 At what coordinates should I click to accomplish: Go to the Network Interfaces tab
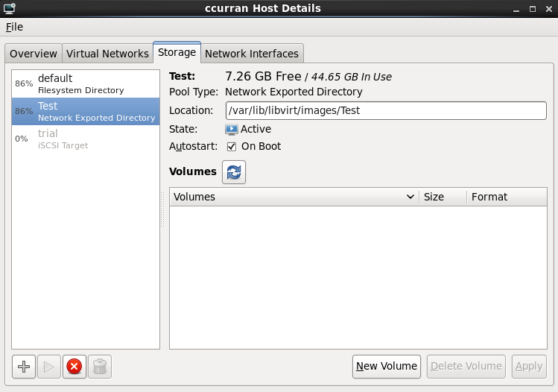point(252,54)
